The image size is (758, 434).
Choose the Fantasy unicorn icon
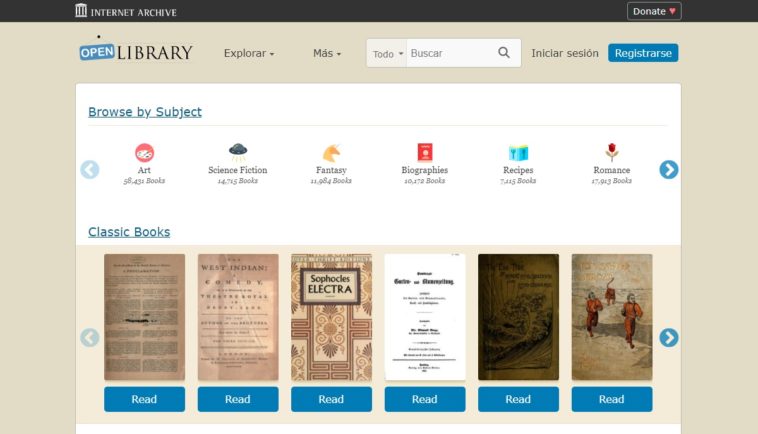pos(332,153)
